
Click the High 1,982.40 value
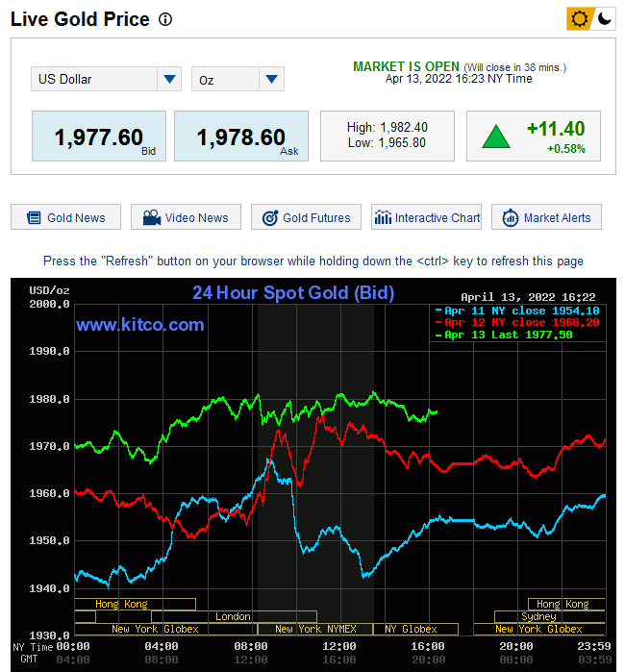click(x=387, y=127)
